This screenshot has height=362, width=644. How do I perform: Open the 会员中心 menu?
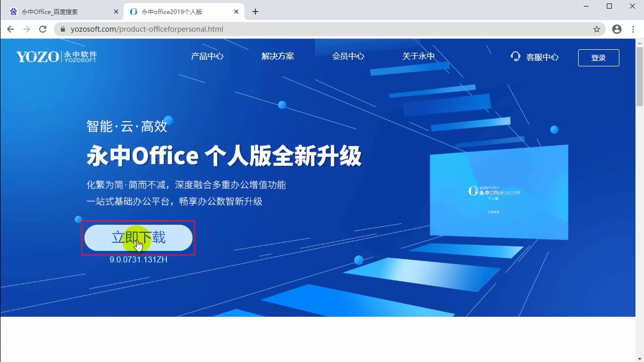(348, 56)
